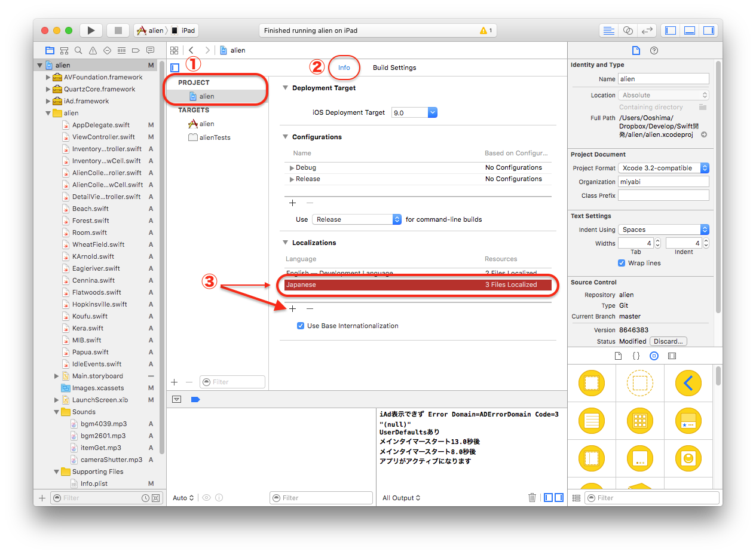
Task: Go back in editor history
Action: 191,50
